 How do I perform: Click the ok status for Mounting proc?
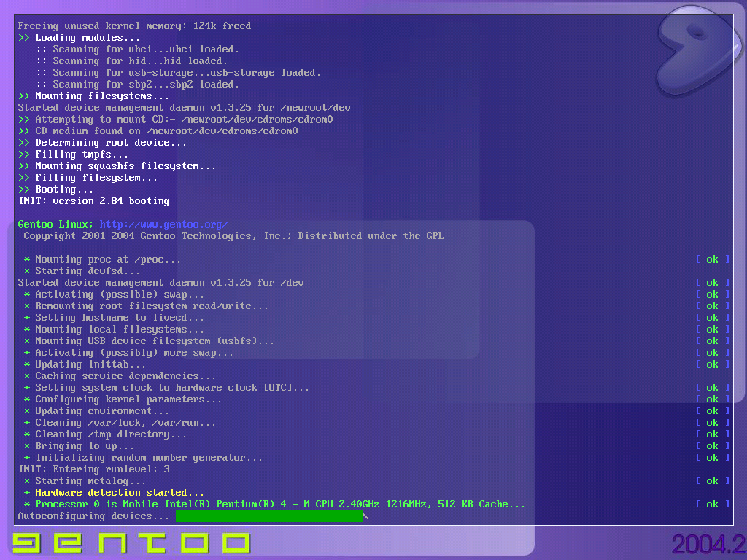[712, 259]
